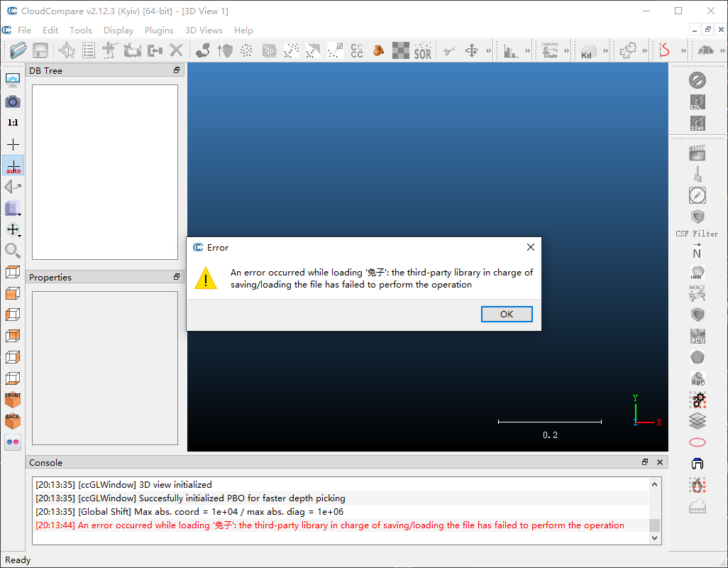Close the Error dialog with X
This screenshot has width=728, height=568.
(x=531, y=248)
